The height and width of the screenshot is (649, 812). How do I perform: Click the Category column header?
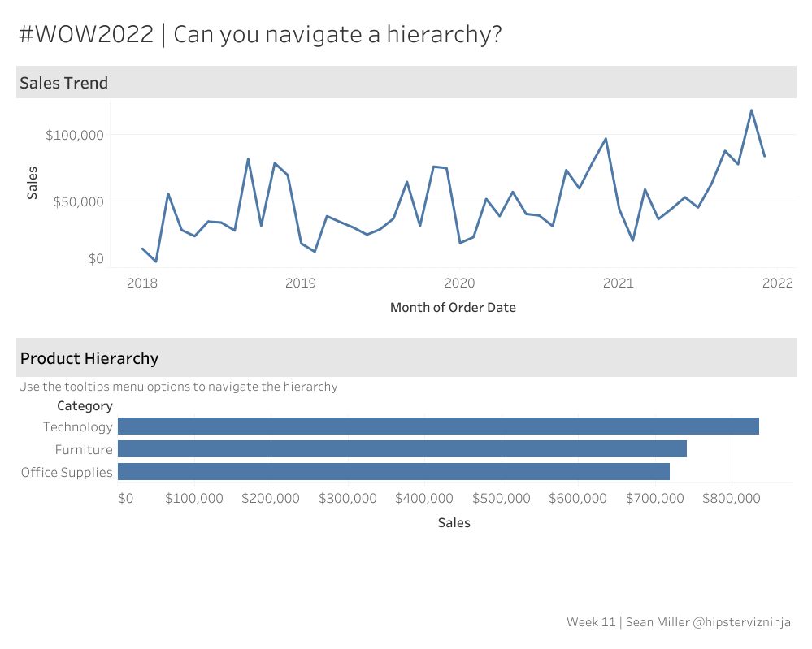click(85, 405)
